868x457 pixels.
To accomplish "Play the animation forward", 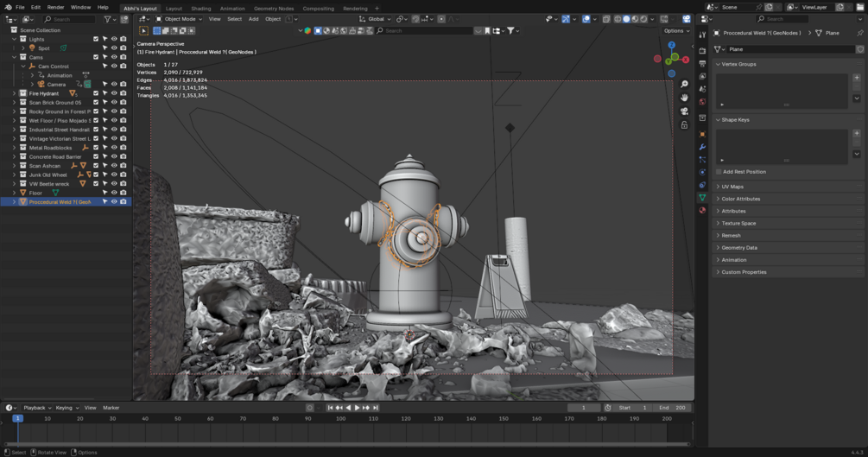I will [x=357, y=408].
